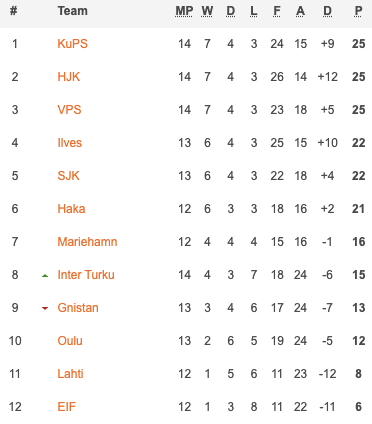
Task: Select the EIF team link
Action: (67, 407)
